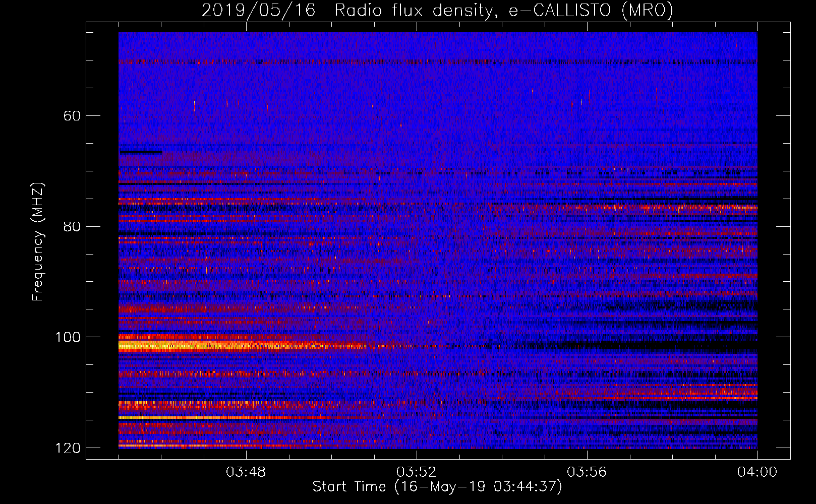
Task: Click the '03:48' time tick label
Action: (246, 472)
